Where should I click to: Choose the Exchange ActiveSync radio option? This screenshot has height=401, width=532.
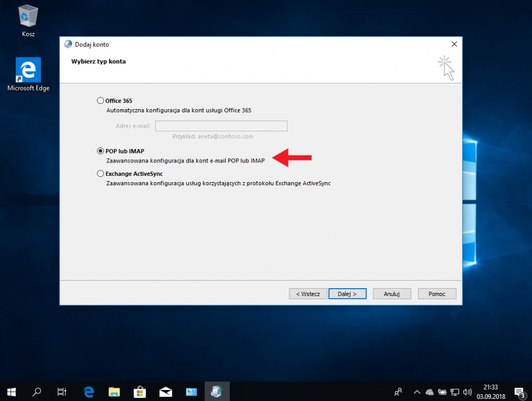[101, 174]
